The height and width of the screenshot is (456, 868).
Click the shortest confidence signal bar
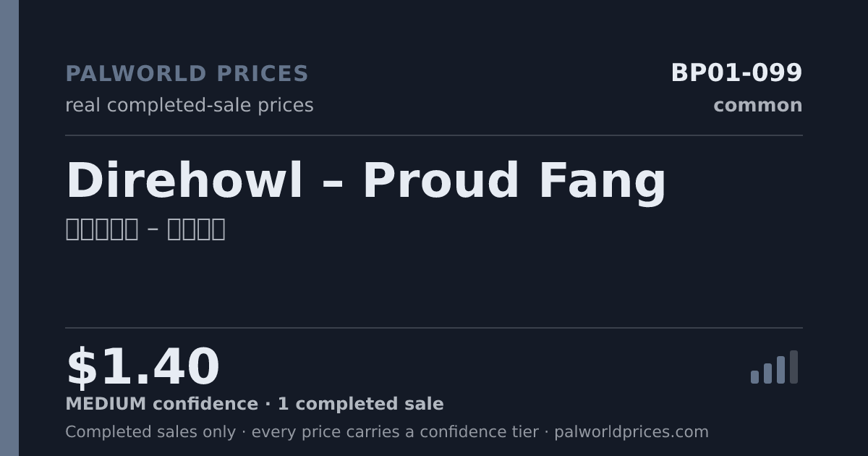click(754, 377)
